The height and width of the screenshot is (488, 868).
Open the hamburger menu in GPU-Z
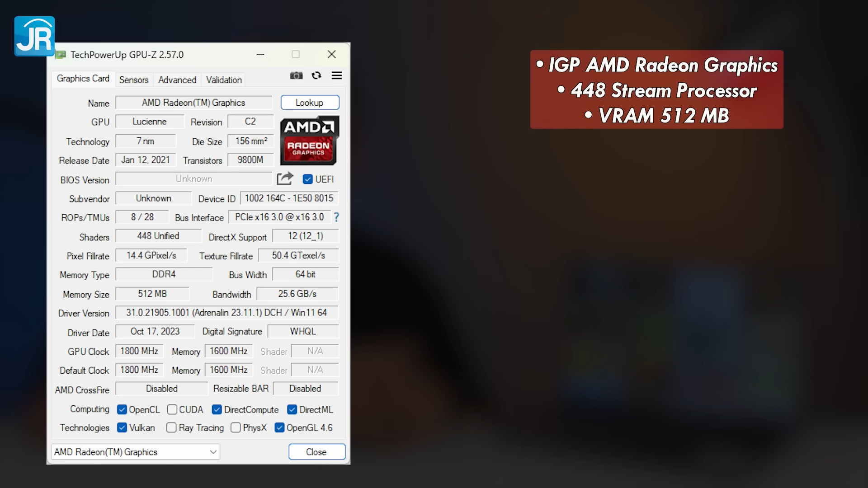coord(337,75)
